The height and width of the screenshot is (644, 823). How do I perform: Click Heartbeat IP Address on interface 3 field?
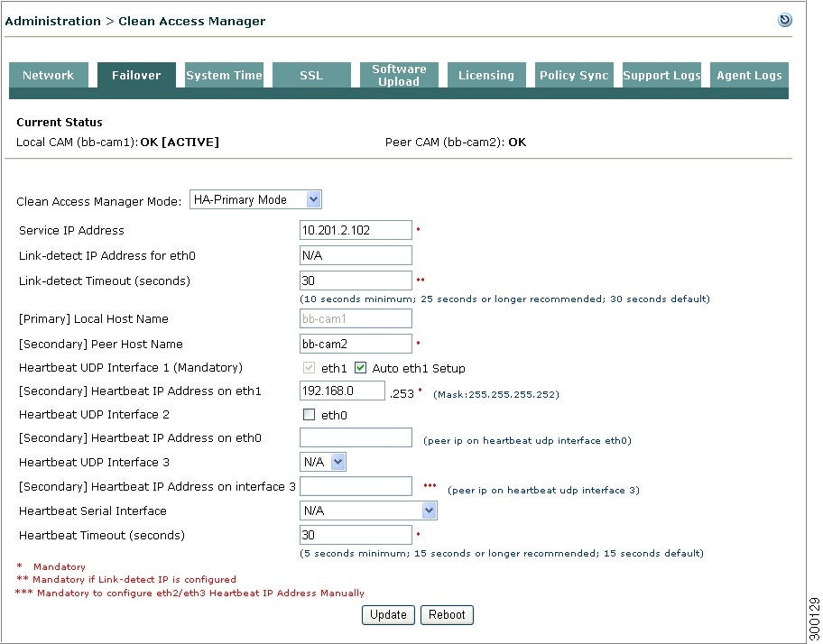[x=356, y=486]
